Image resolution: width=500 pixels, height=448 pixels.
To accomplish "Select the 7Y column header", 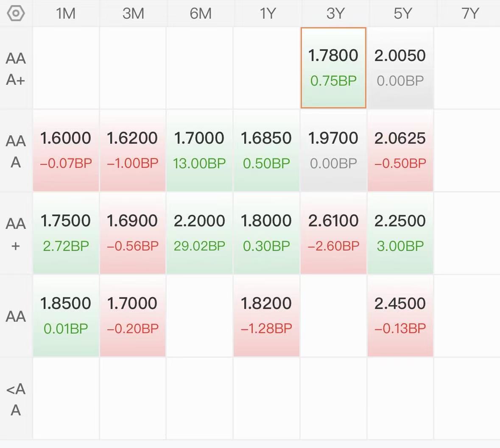I will (470, 14).
